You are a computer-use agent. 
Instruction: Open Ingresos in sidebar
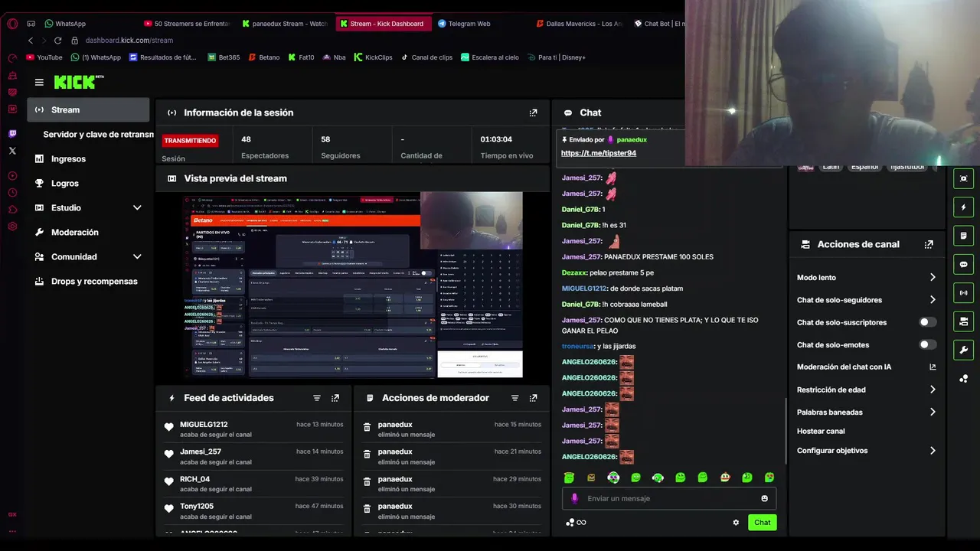point(88,158)
